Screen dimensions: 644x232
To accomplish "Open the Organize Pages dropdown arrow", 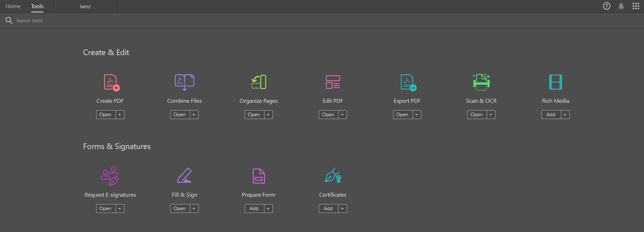I will coord(268,114).
